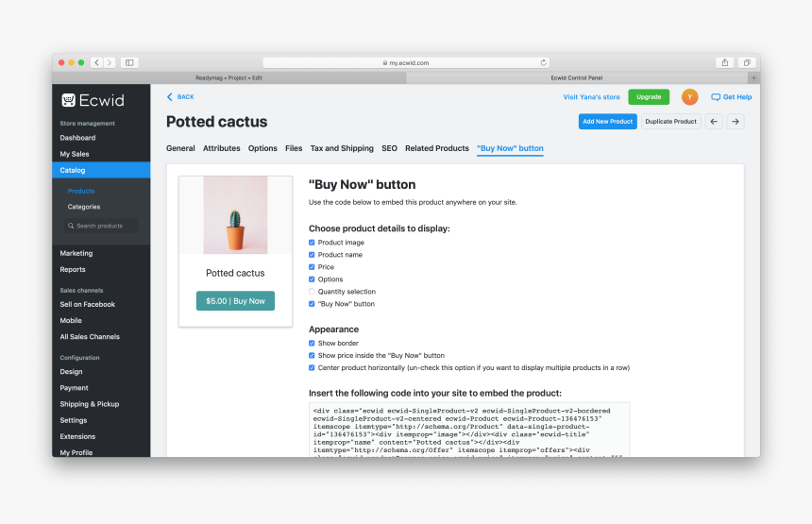This screenshot has height=524, width=812.
Task: Click the next product arrow button
Action: point(736,122)
